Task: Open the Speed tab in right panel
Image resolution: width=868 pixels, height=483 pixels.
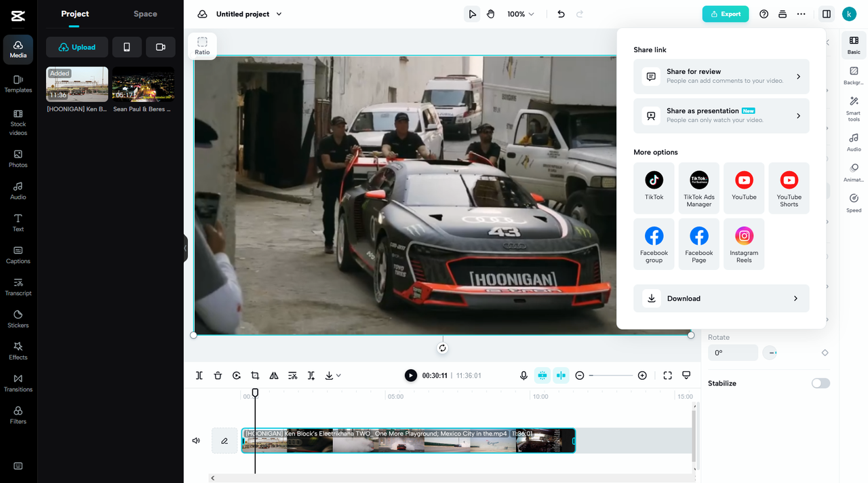Action: tap(854, 203)
